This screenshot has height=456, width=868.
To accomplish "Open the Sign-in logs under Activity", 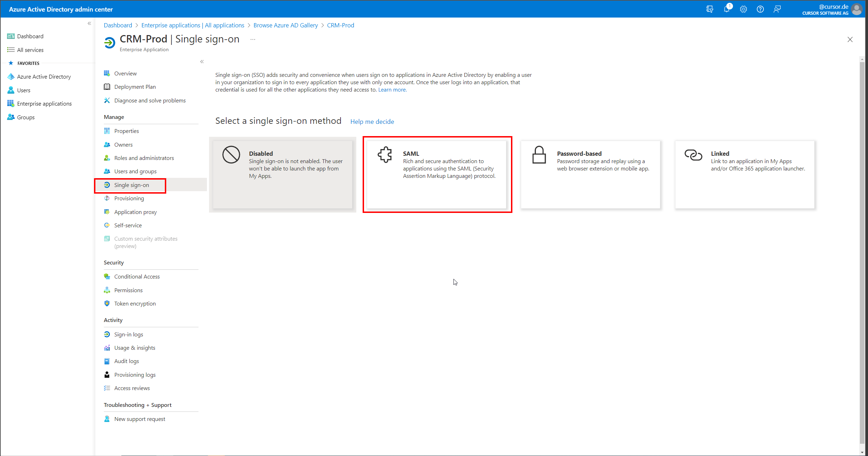I will [129, 334].
